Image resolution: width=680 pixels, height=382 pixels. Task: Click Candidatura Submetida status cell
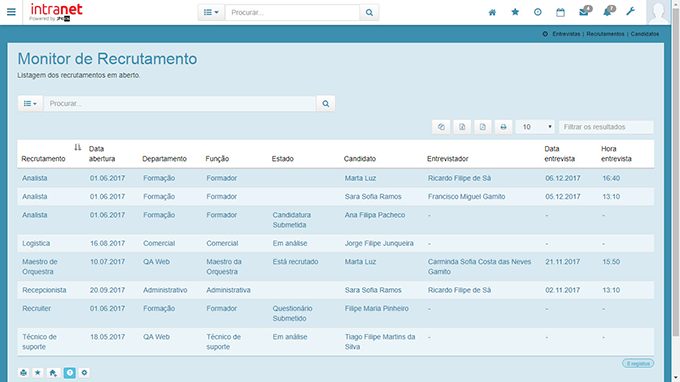click(292, 220)
